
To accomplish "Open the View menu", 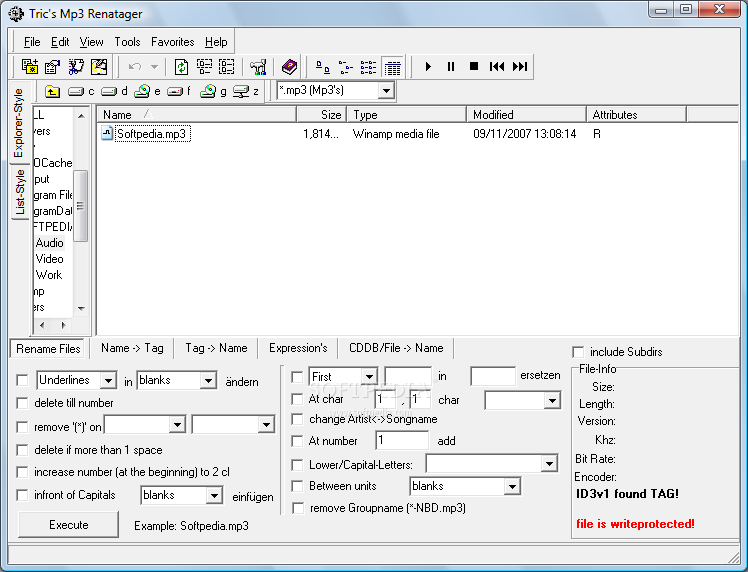I will click(x=92, y=42).
